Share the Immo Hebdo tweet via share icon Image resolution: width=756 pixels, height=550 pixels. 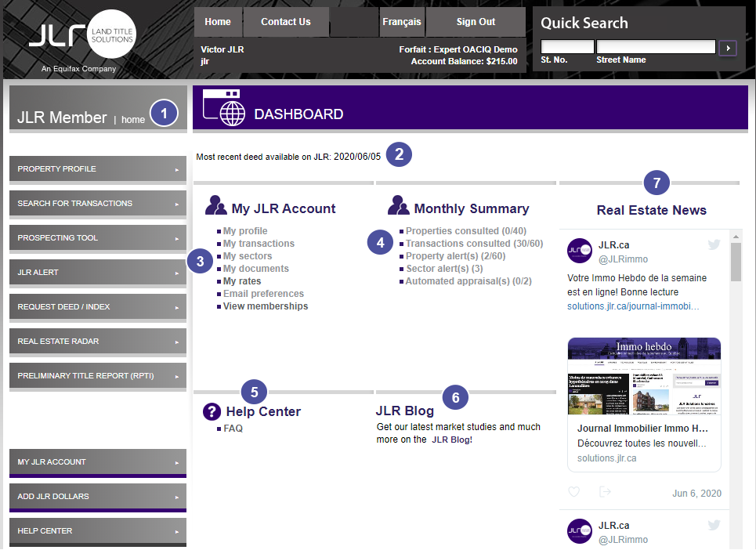tap(605, 492)
